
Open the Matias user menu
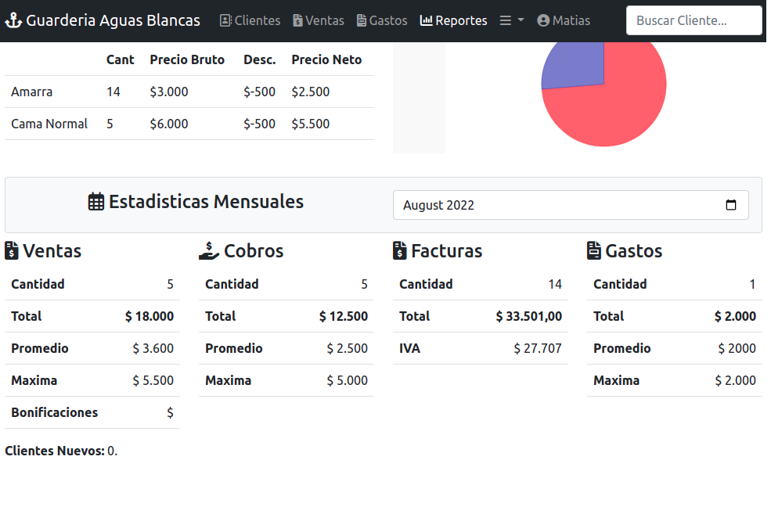[564, 20]
